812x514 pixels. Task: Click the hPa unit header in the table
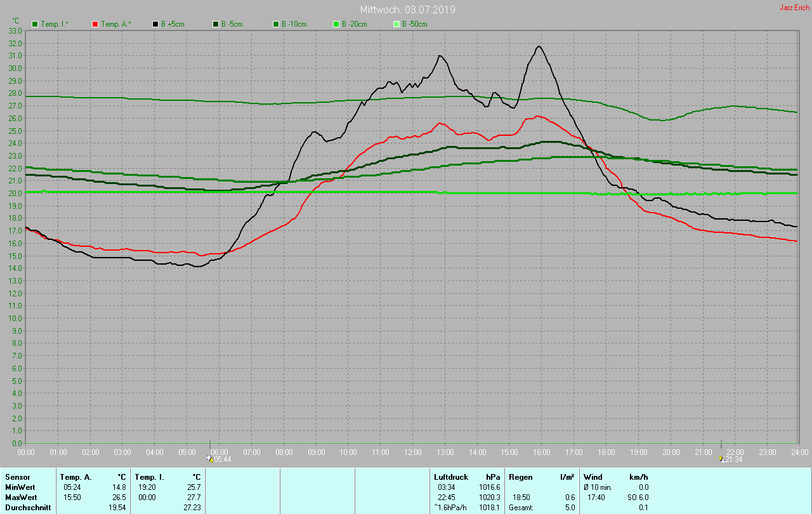493,477
